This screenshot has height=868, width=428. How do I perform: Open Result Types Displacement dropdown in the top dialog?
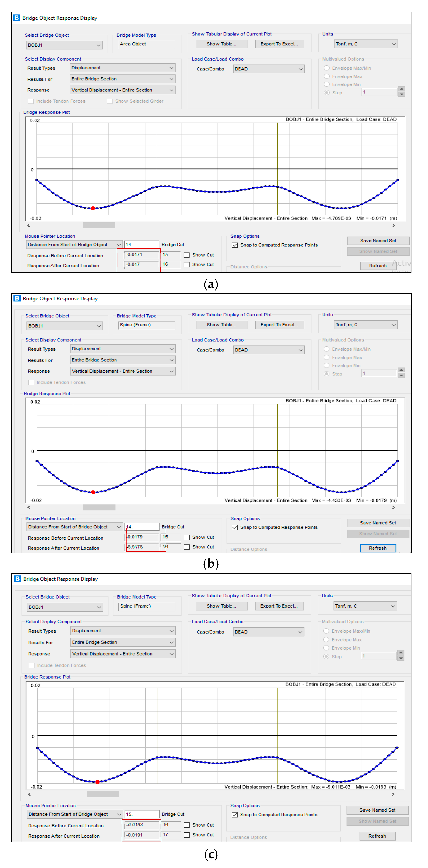click(x=123, y=68)
